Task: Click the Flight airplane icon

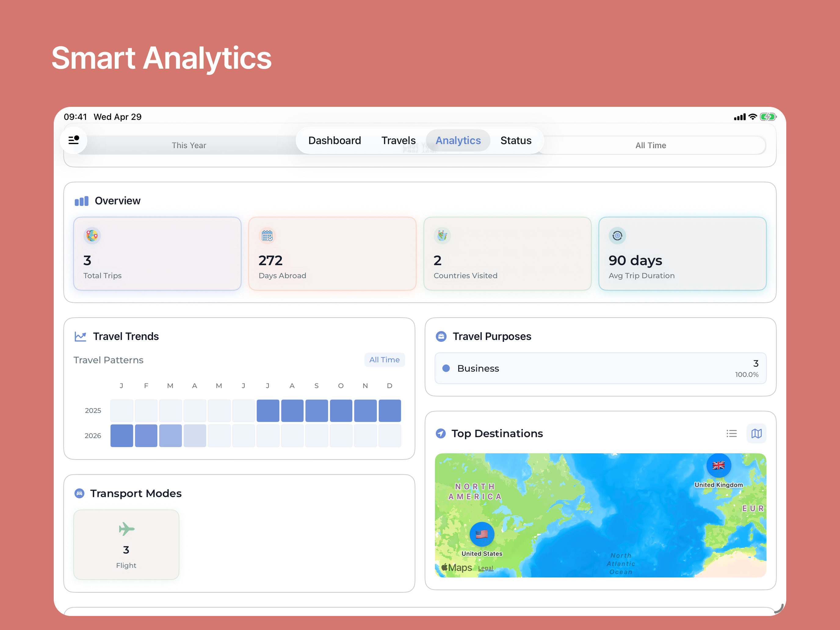Action: (126, 529)
